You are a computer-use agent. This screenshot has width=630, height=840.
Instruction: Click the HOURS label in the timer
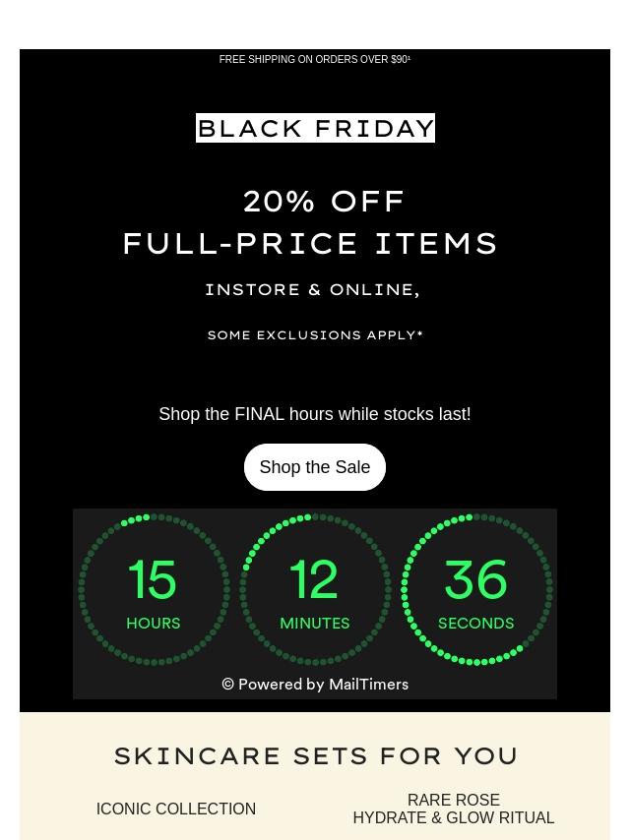click(154, 624)
